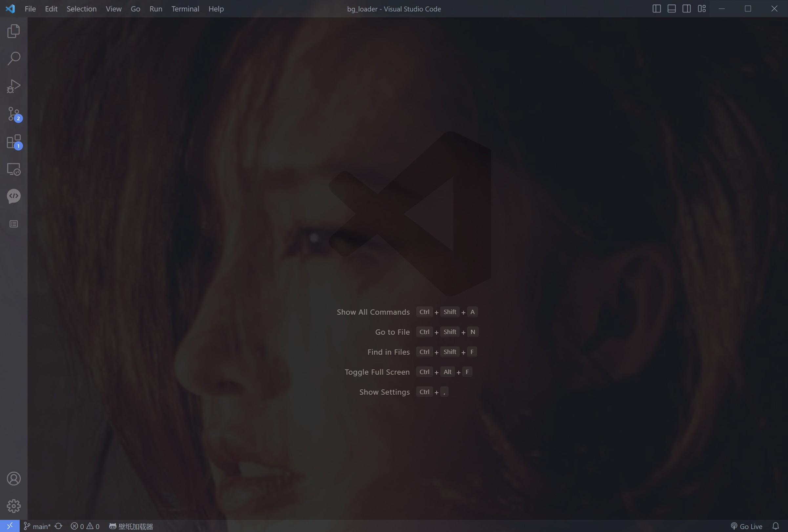Image resolution: width=788 pixels, height=532 pixels.
Task: Click the 壁纸加载器 status bar item
Action: pyautogui.click(x=131, y=526)
